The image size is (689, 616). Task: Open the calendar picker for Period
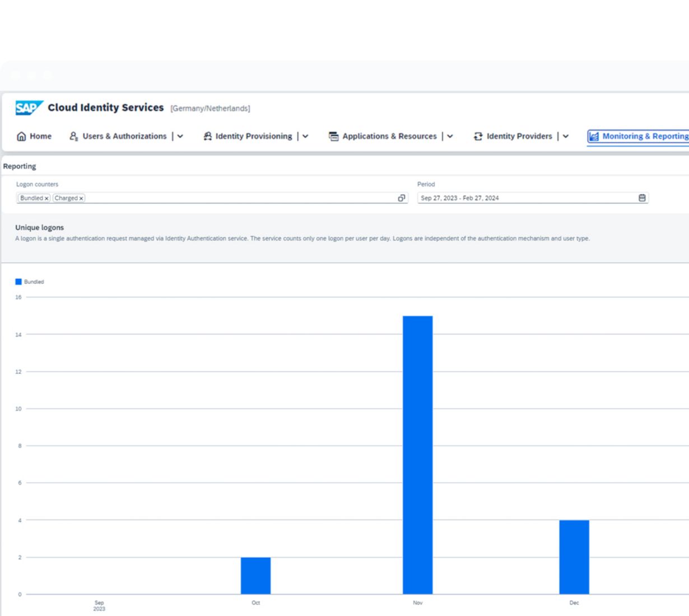[x=642, y=198]
